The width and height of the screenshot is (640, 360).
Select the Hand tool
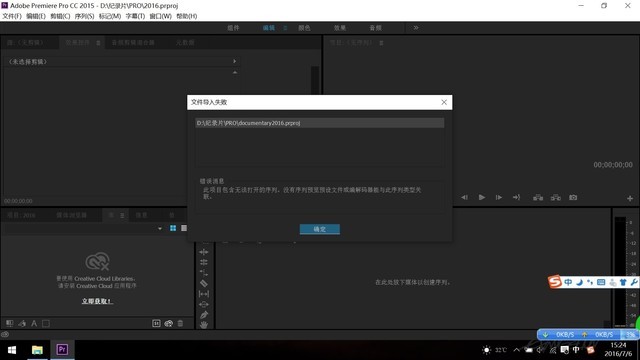(204, 325)
